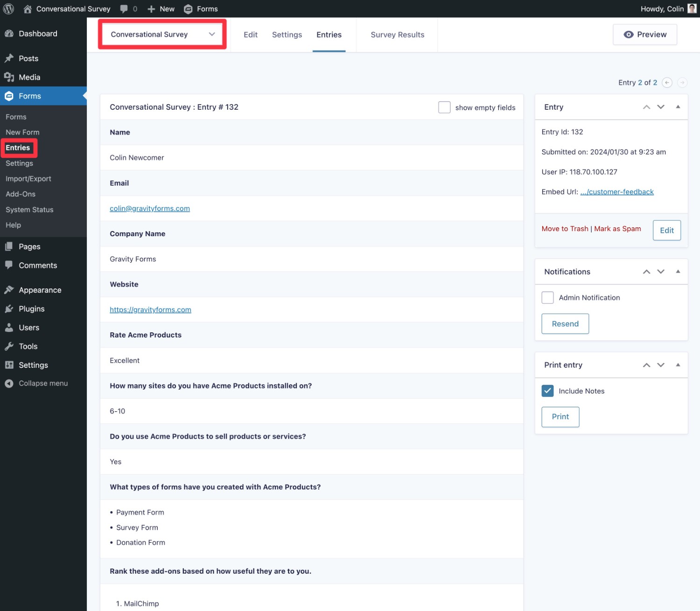Click the WordPress logo icon
The height and width of the screenshot is (611, 700).
8,9
